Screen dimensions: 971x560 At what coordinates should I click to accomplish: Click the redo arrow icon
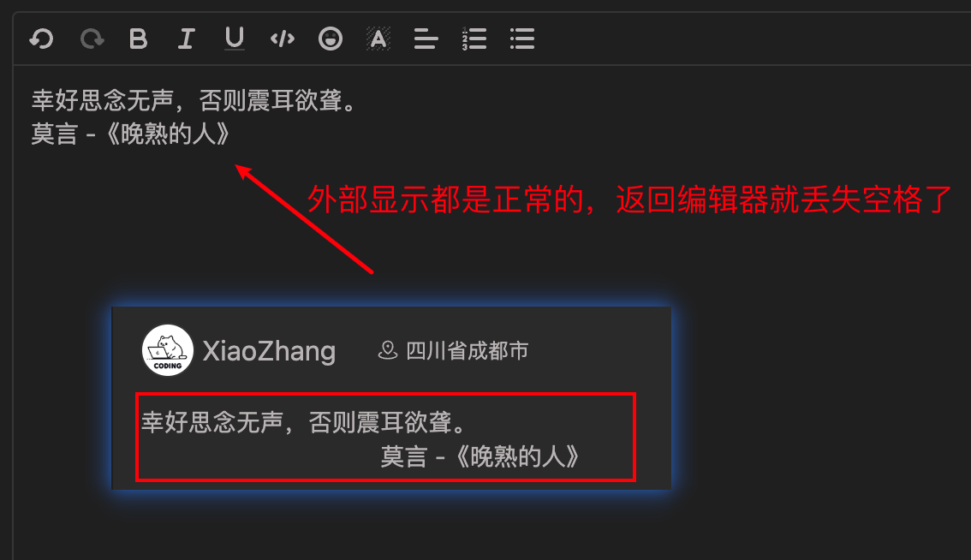coord(92,39)
